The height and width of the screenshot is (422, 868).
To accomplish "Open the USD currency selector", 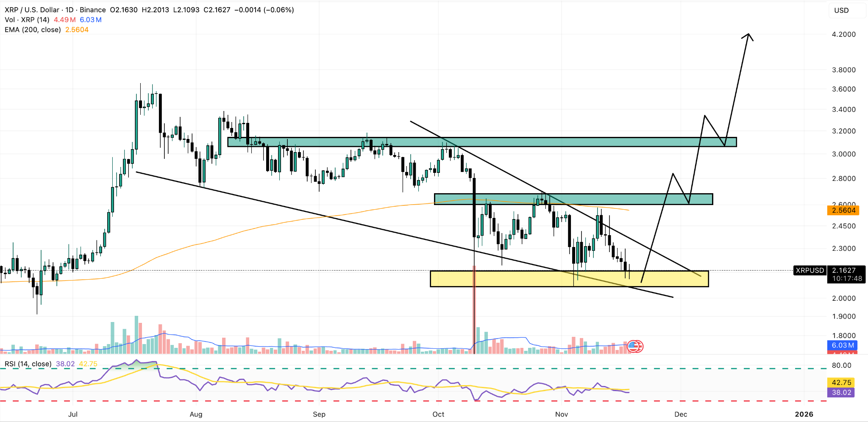I will tap(841, 11).
